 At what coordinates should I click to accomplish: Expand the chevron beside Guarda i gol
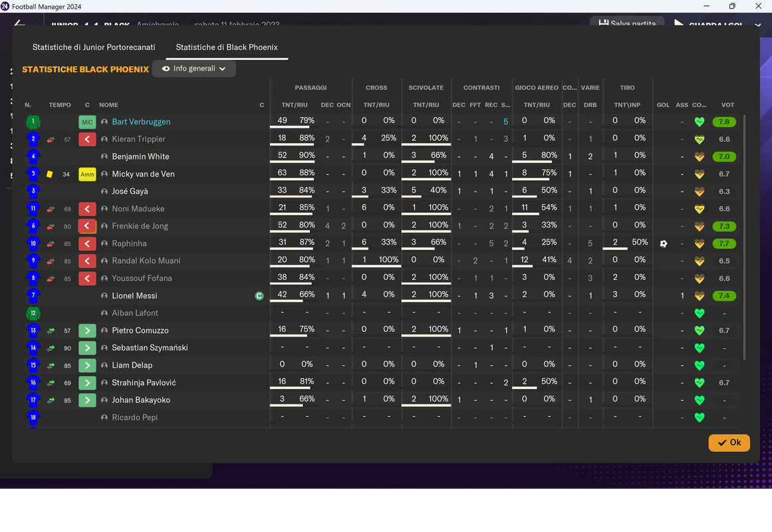tap(758, 24)
